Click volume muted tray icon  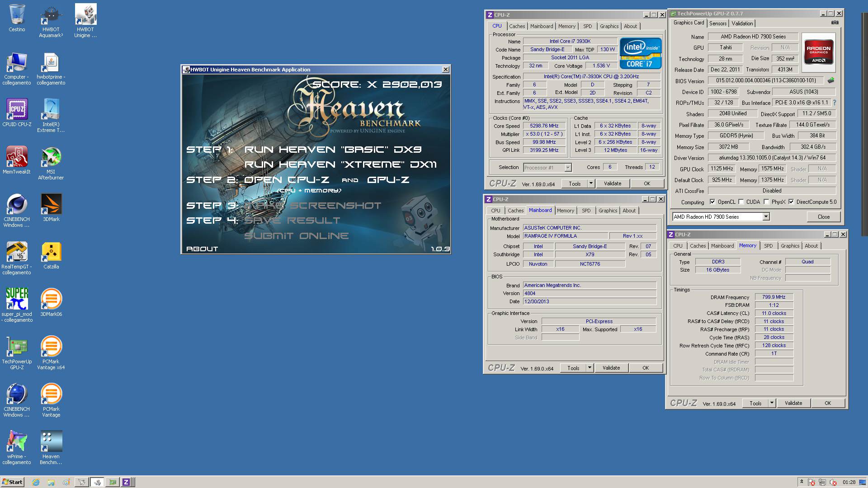click(833, 483)
